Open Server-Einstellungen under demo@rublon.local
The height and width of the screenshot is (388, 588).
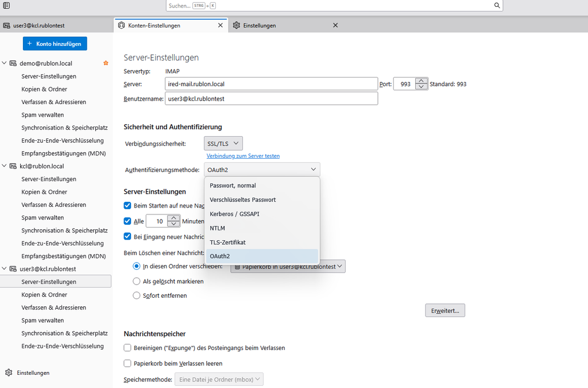[x=49, y=76]
